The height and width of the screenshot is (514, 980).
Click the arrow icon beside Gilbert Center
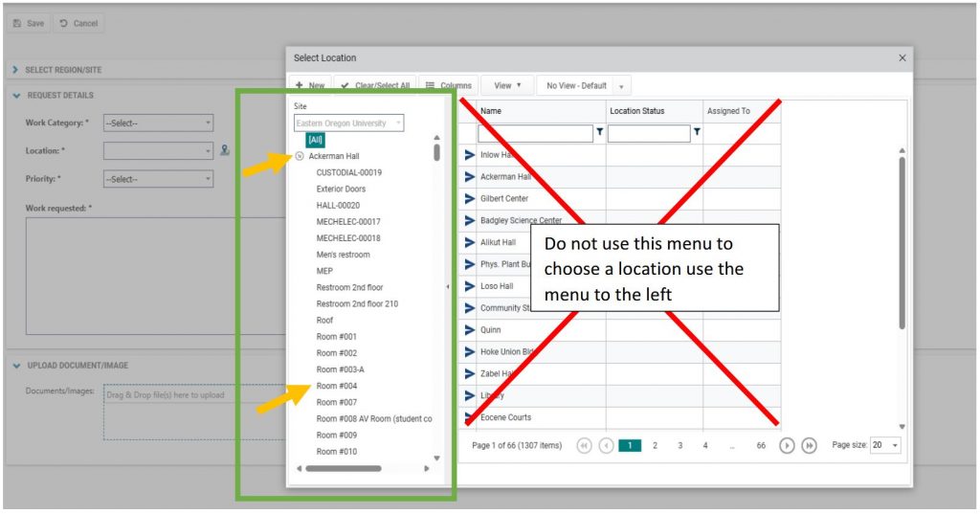[x=469, y=198]
